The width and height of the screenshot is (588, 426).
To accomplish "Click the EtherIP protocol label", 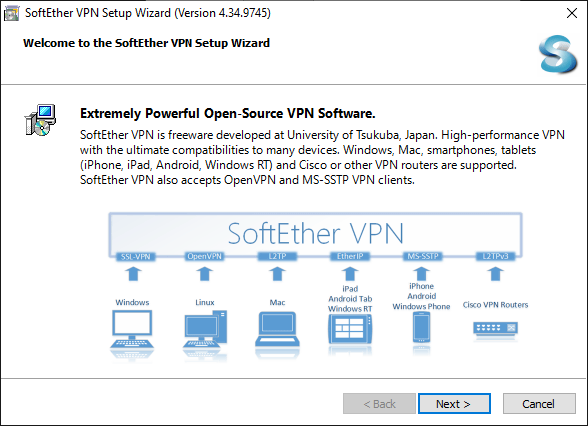I will click(x=350, y=256).
